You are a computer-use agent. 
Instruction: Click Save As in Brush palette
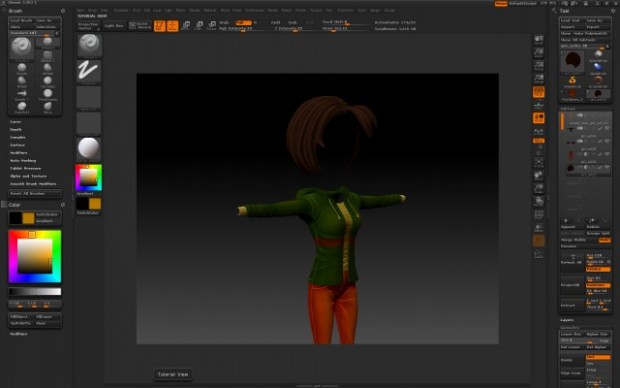[47, 20]
